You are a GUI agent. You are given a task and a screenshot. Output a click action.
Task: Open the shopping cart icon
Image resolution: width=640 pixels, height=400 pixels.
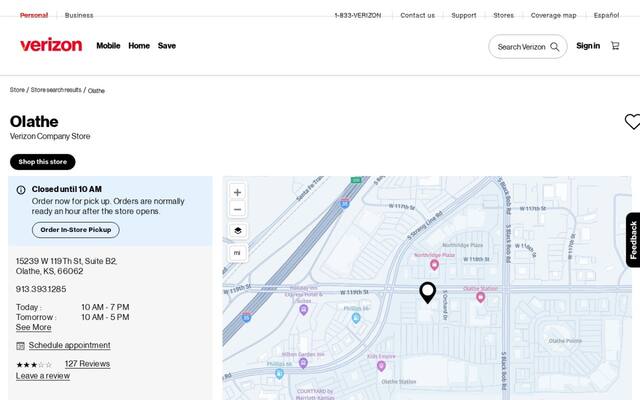pyautogui.click(x=615, y=46)
